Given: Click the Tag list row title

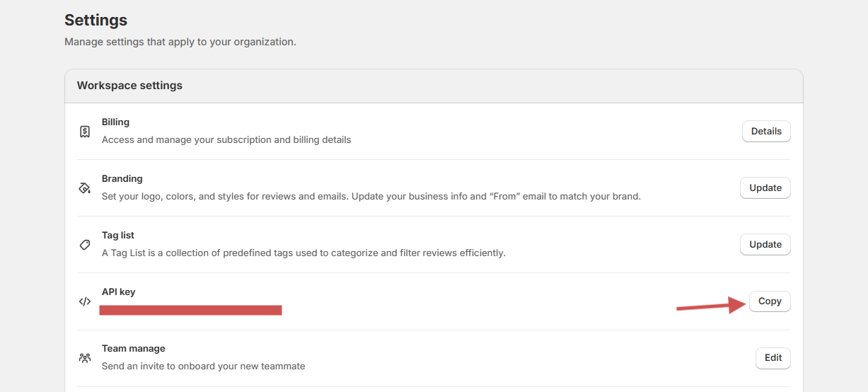Looking at the screenshot, I should (x=118, y=236).
